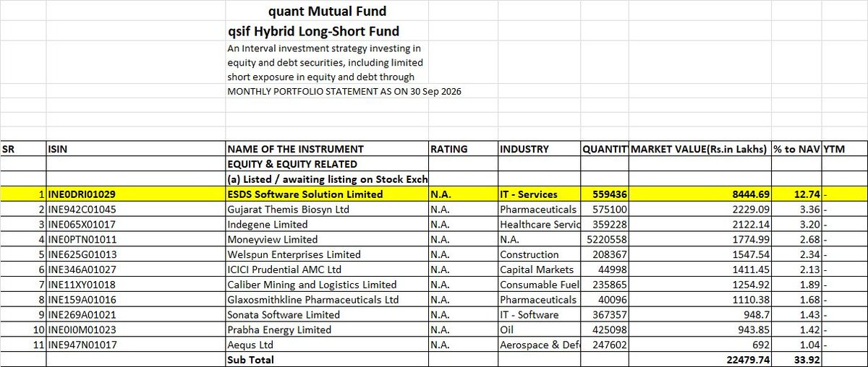This screenshot has width=868, height=367.
Task: Select the 'Sub Total' cell
Action: click(x=327, y=359)
